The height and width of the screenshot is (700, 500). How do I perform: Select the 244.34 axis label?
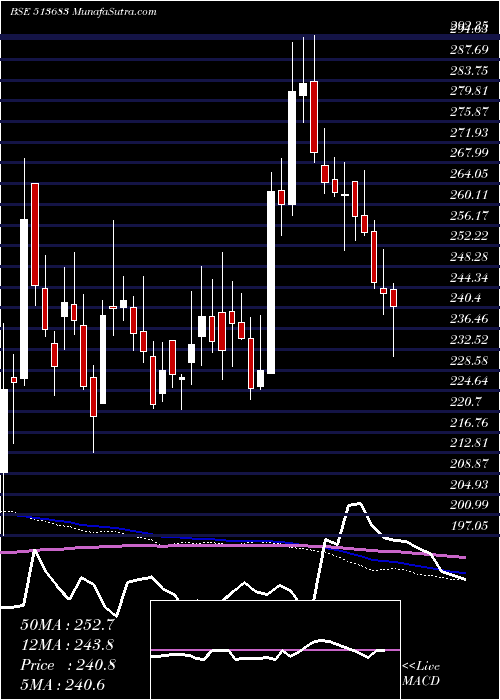click(469, 278)
